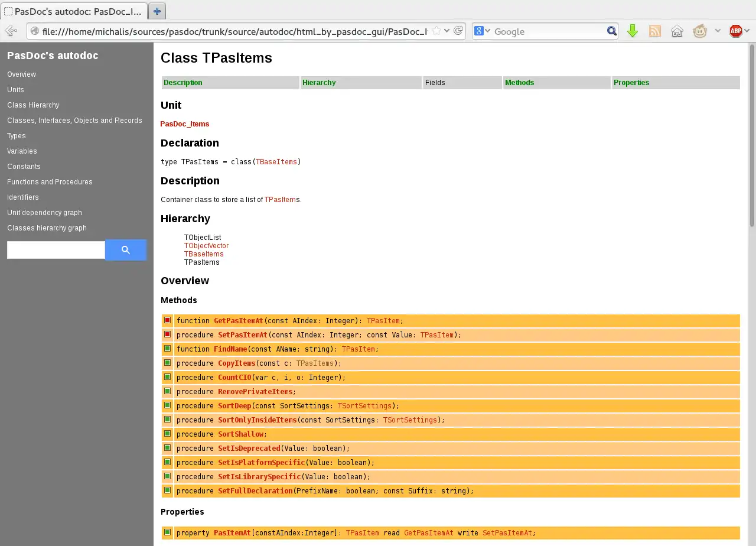
Task: Open a new tab with plus button
Action: [157, 11]
